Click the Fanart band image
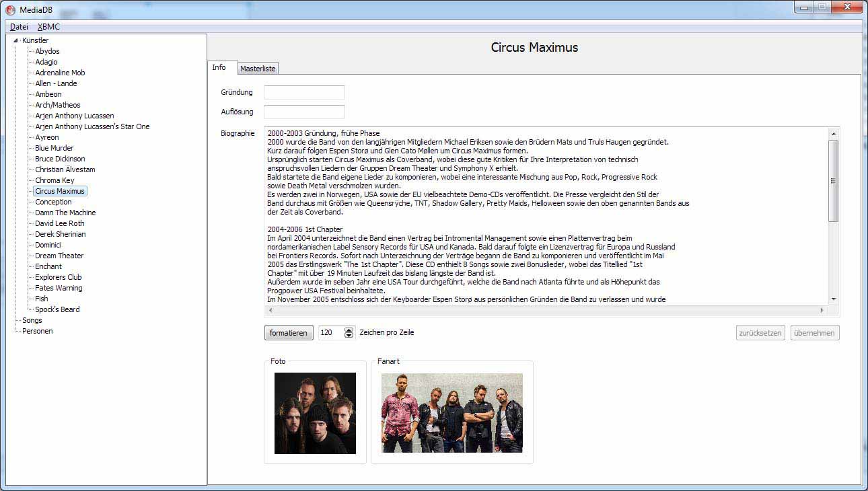Viewport: 868px width, 491px height. coord(452,413)
